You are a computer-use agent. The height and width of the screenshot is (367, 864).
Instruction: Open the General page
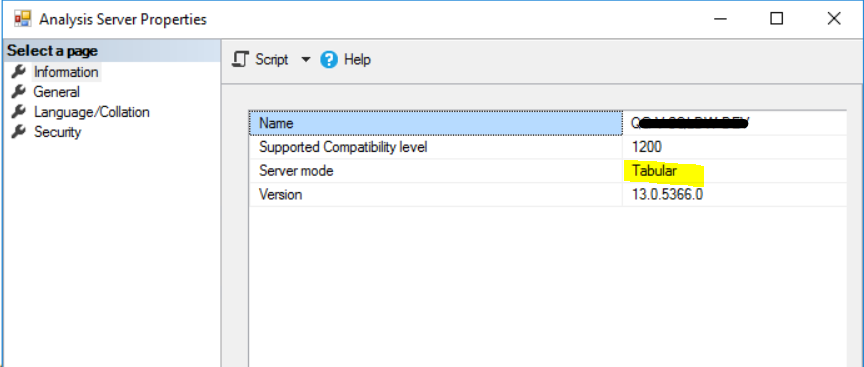click(x=57, y=92)
